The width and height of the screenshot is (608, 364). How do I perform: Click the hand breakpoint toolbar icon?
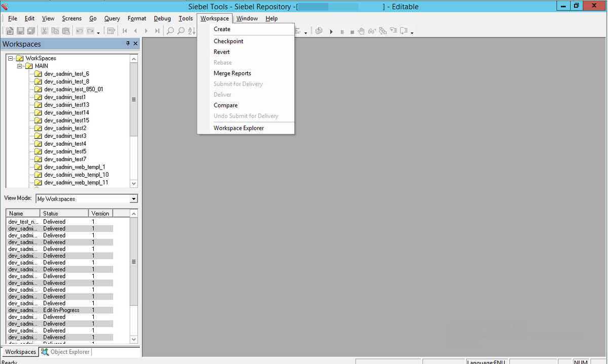(x=361, y=31)
